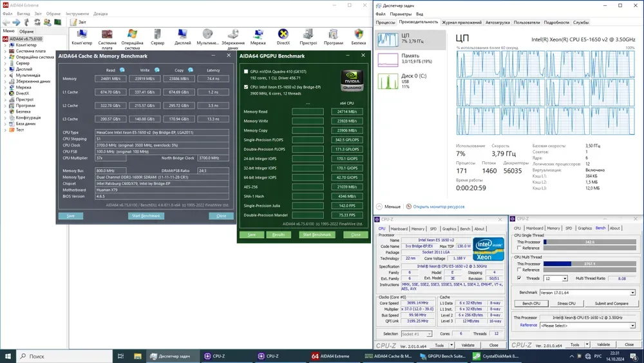644x363 pixels.
Task: Click the Bench CPU button
Action: point(531,303)
